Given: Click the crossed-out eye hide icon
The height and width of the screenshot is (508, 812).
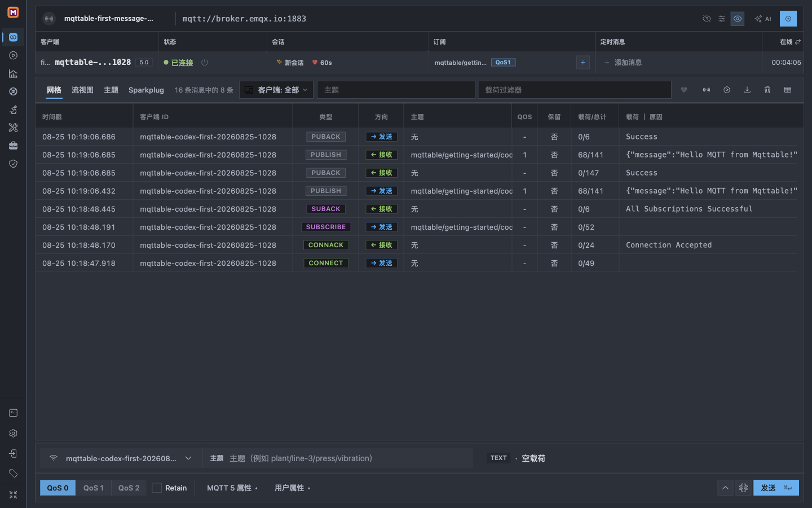Looking at the screenshot, I should pyautogui.click(x=707, y=19).
